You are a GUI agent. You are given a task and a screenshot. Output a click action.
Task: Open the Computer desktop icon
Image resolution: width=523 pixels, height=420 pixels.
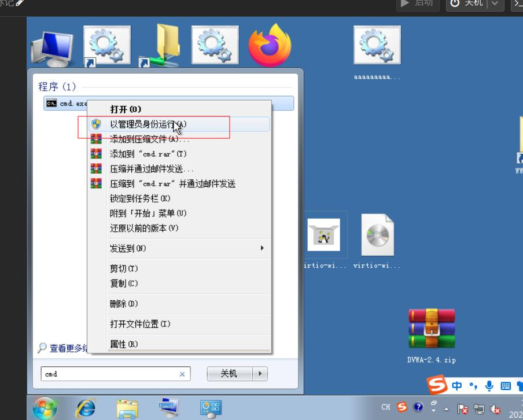52,49
